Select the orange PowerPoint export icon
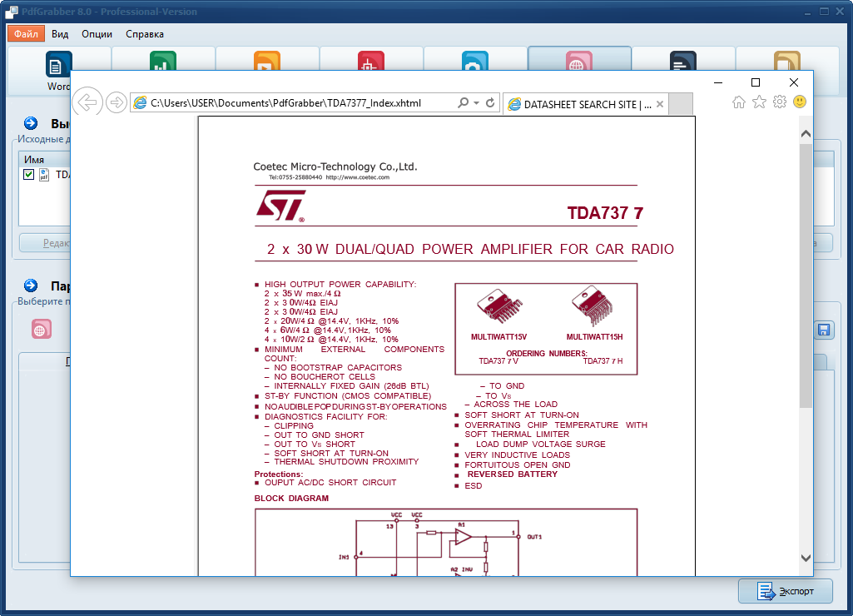853x616 pixels. (x=267, y=61)
